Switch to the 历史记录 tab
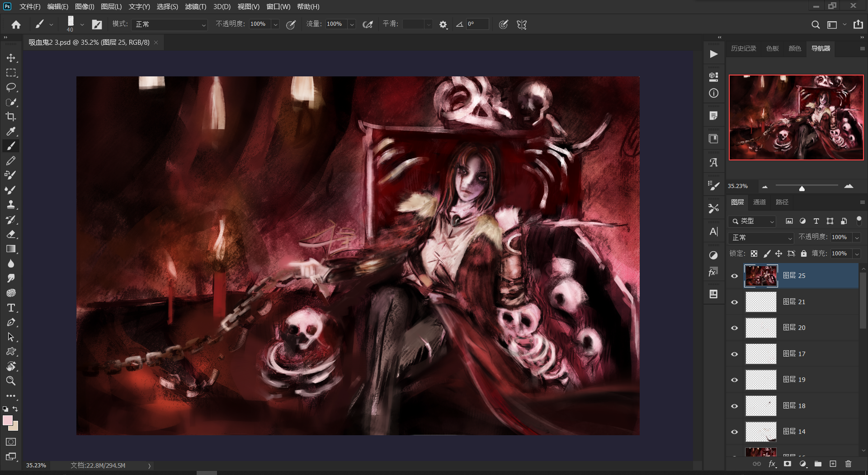This screenshot has width=868, height=475. click(x=743, y=48)
